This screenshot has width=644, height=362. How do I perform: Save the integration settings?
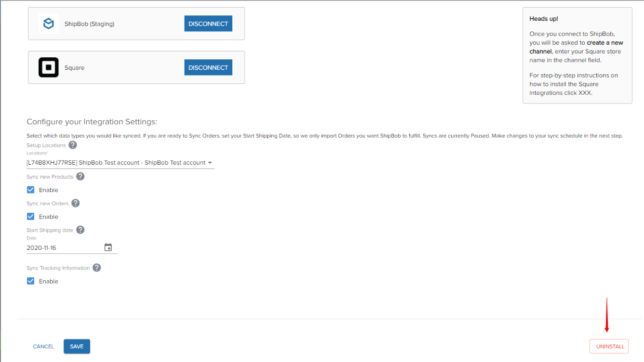77,347
